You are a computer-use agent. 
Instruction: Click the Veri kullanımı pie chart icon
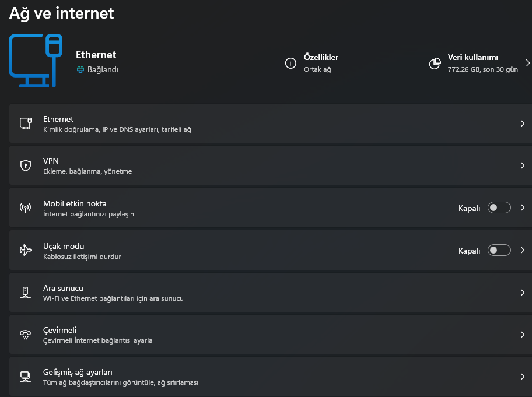pyautogui.click(x=435, y=63)
